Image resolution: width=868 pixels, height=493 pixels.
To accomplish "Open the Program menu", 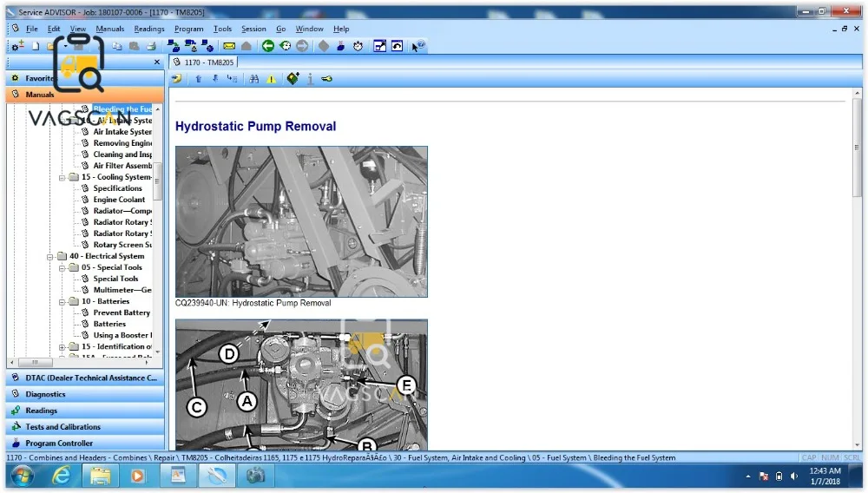I will (188, 29).
